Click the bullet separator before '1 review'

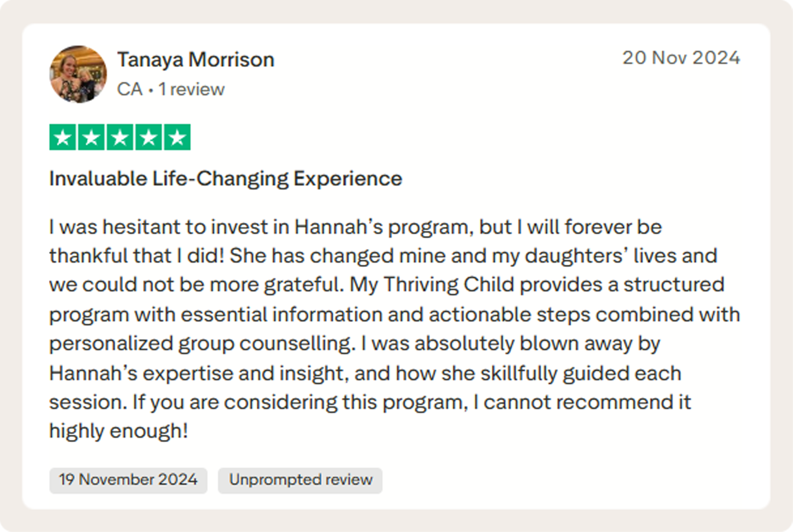151,91
